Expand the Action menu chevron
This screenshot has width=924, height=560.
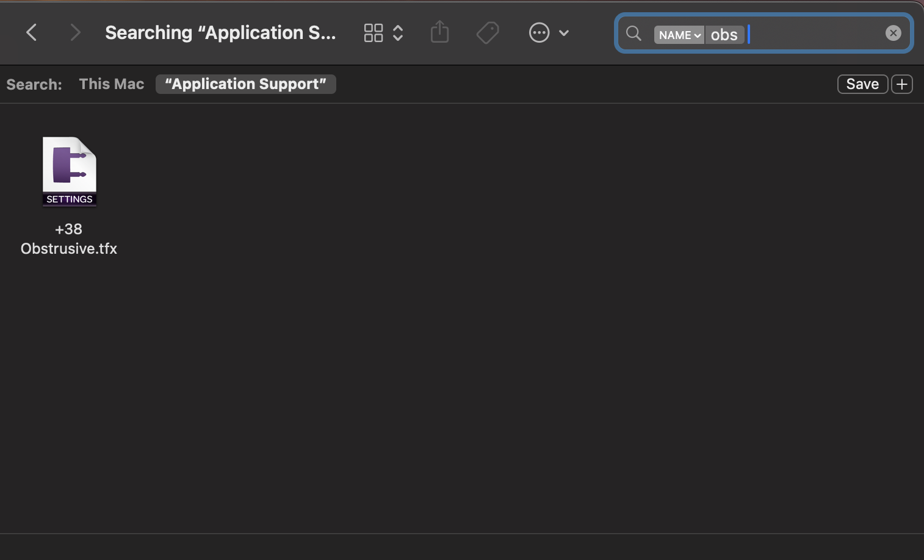coord(564,33)
